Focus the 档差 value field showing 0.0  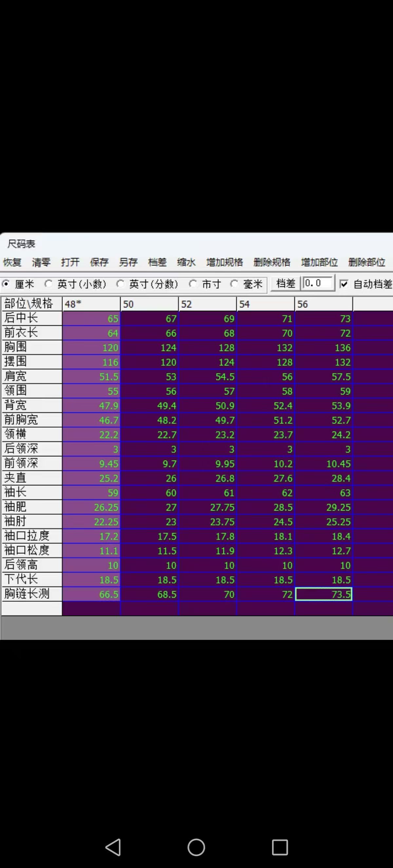[318, 283]
